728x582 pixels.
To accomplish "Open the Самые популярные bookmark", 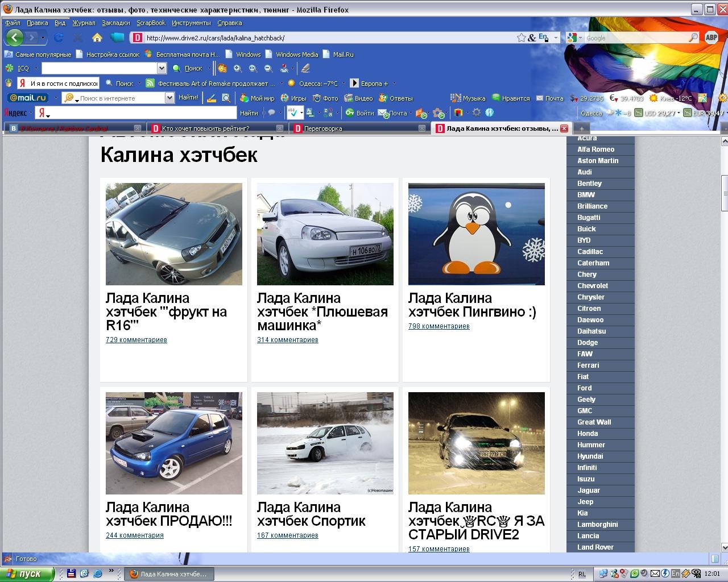I will (x=38, y=55).
